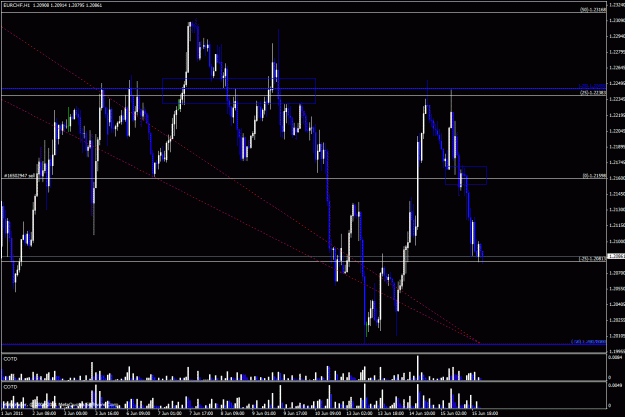Click the highlighted current price tag on scale
Image resolution: width=625 pixels, height=417 pixels.
click(616, 256)
